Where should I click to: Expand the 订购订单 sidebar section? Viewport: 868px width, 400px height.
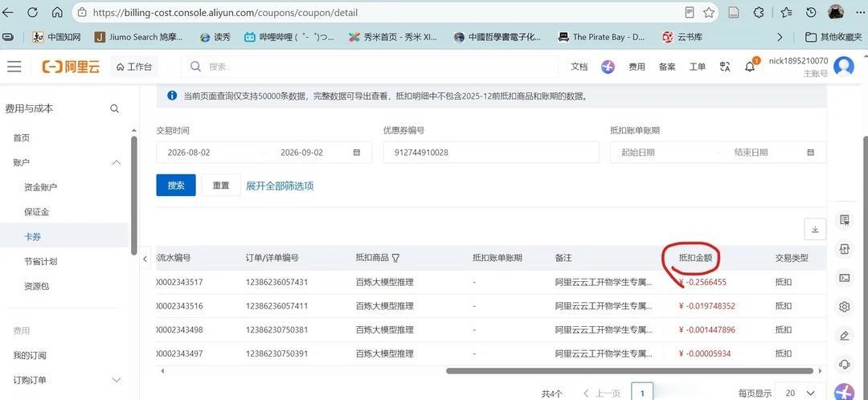(117, 380)
